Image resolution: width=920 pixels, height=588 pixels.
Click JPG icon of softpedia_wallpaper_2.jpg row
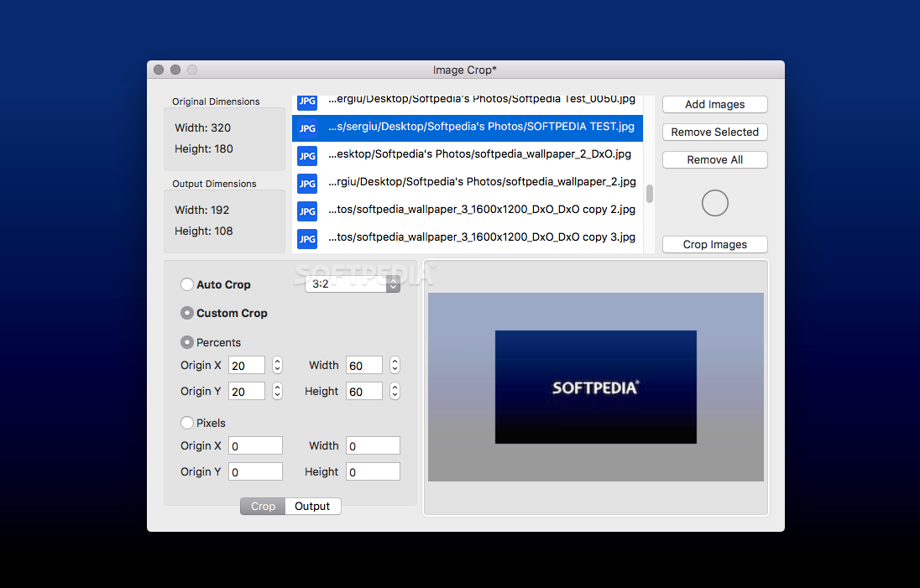[x=307, y=184]
